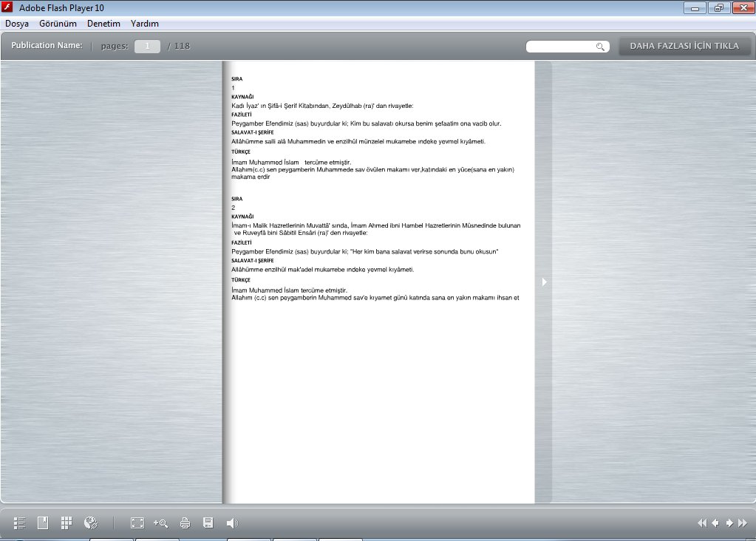Screen dimensions: 756x541
Task: Show the page thumbnails grid
Action: 67,523
